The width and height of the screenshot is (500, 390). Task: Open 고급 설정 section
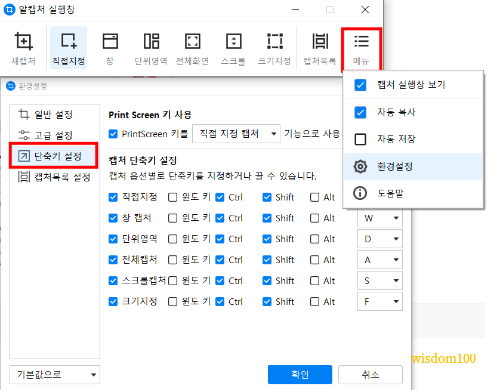(x=46, y=135)
